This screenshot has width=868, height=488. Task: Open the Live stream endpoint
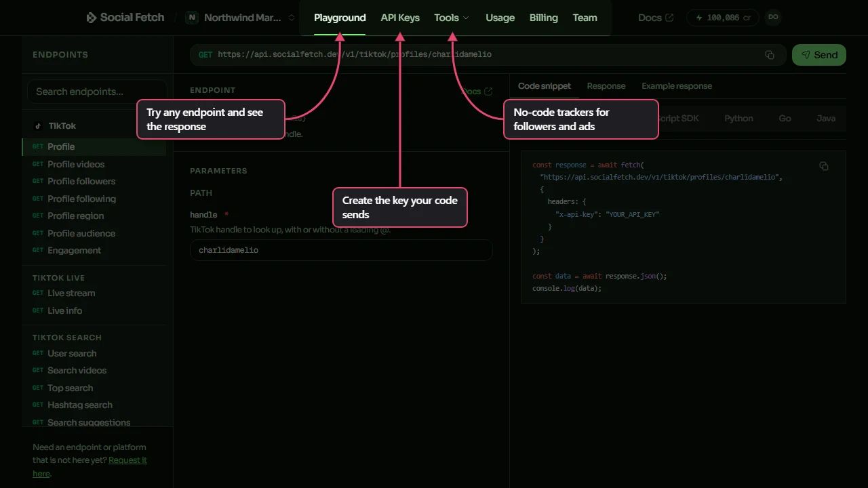point(94,293)
